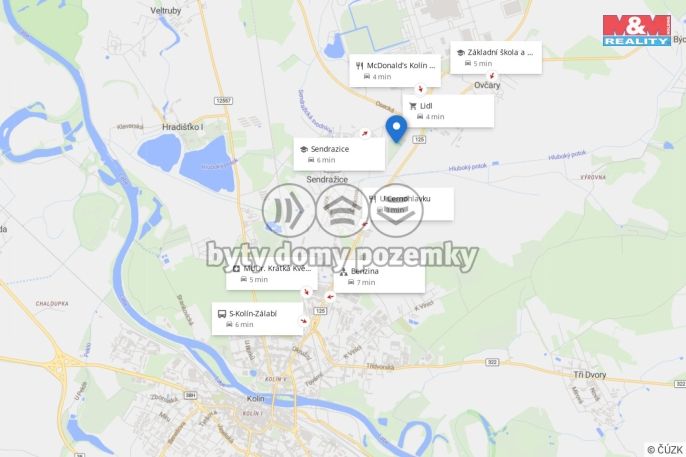Click the Základní škola school card
This screenshot has width=686, height=457.
click(x=496, y=57)
